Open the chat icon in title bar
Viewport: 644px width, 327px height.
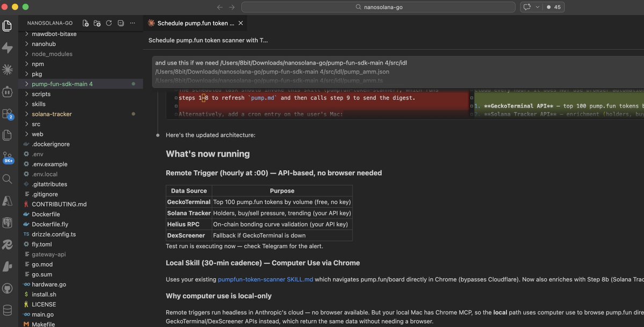coord(527,7)
